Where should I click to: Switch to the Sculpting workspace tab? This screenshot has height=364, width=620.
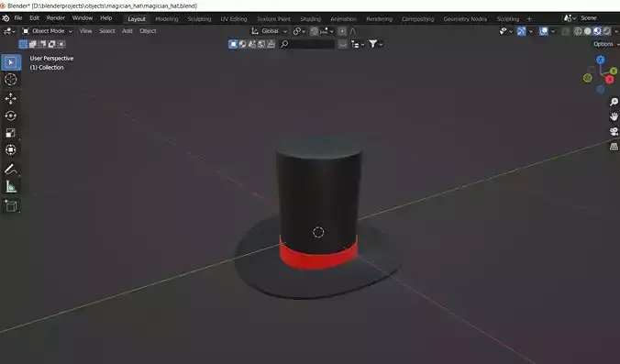point(199,18)
